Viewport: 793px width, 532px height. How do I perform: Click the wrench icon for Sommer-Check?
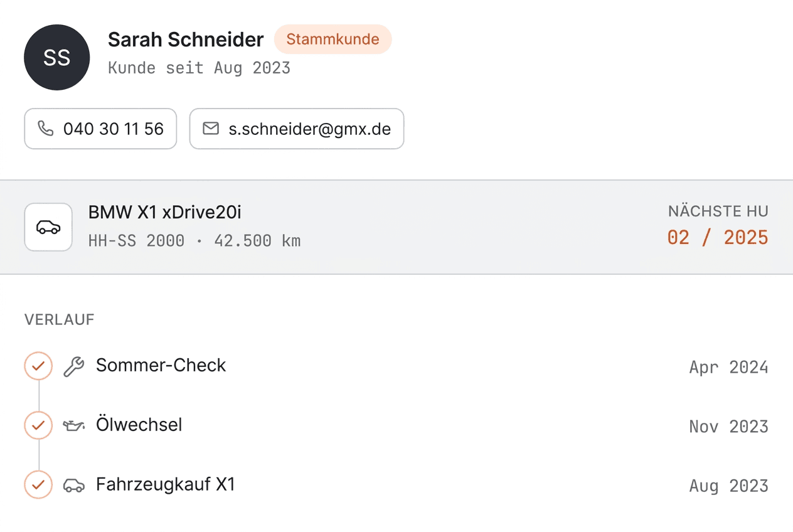coord(73,366)
